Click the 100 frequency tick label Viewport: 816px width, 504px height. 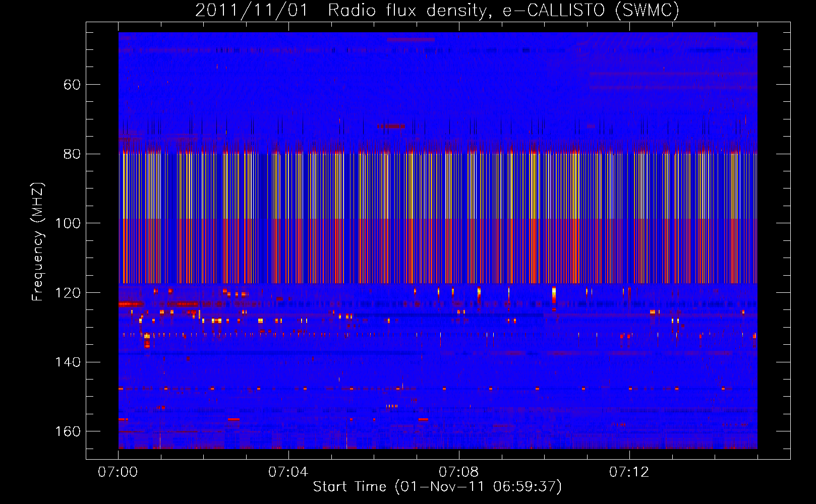[x=68, y=223]
